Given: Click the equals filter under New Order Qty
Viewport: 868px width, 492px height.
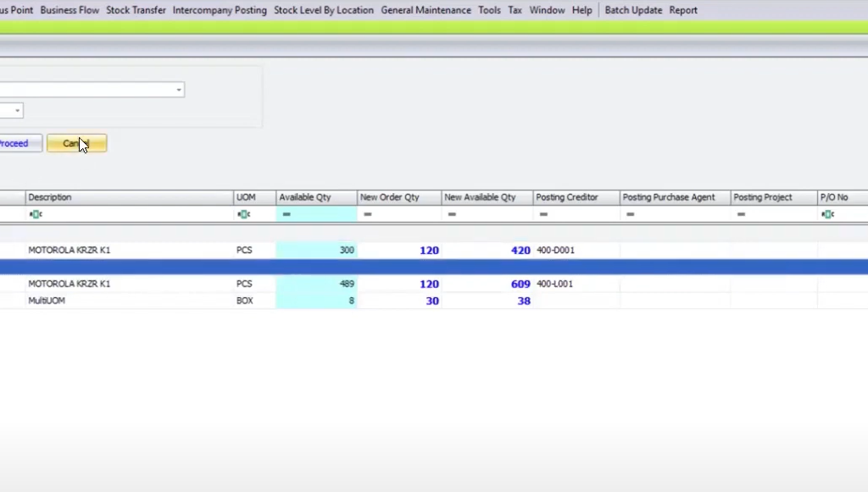Looking at the screenshot, I should (367, 214).
